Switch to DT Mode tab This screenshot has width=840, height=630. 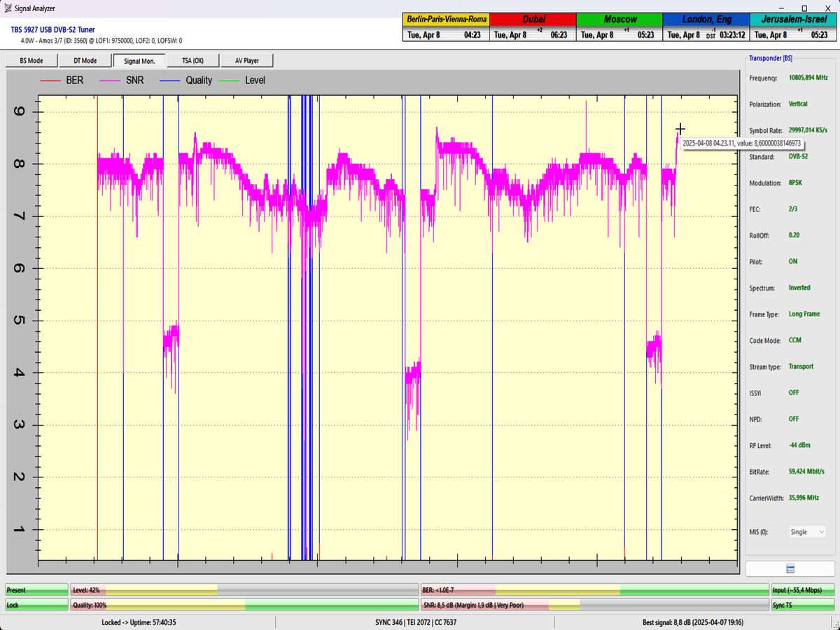pos(85,61)
